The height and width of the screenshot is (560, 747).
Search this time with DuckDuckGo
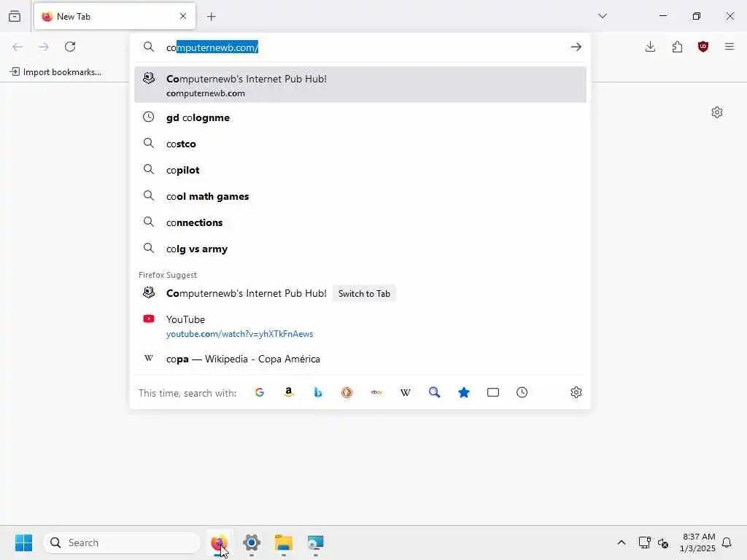coord(347,392)
